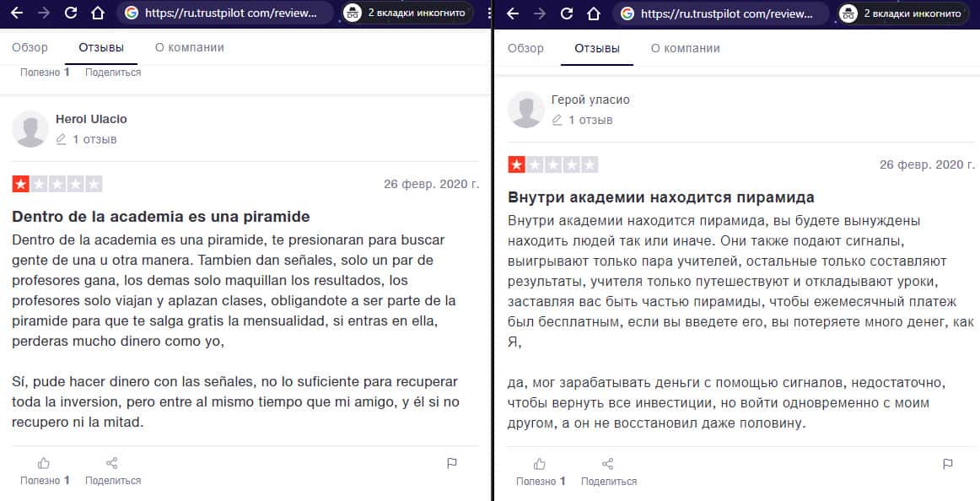This screenshot has width=980, height=501.
Task: Open the О компании tab in the right window
Action: (685, 48)
